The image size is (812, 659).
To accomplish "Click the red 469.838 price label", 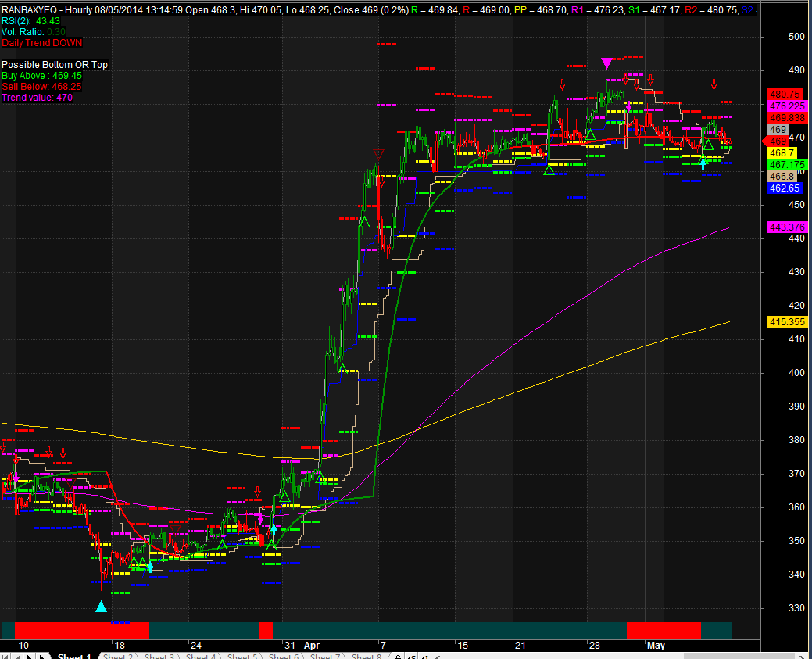I will 787,118.
